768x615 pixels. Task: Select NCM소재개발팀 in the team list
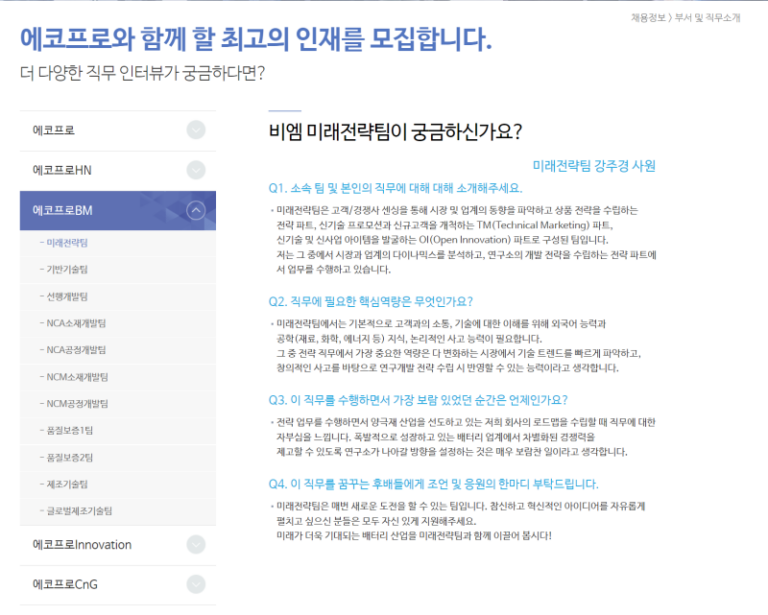click(x=76, y=377)
